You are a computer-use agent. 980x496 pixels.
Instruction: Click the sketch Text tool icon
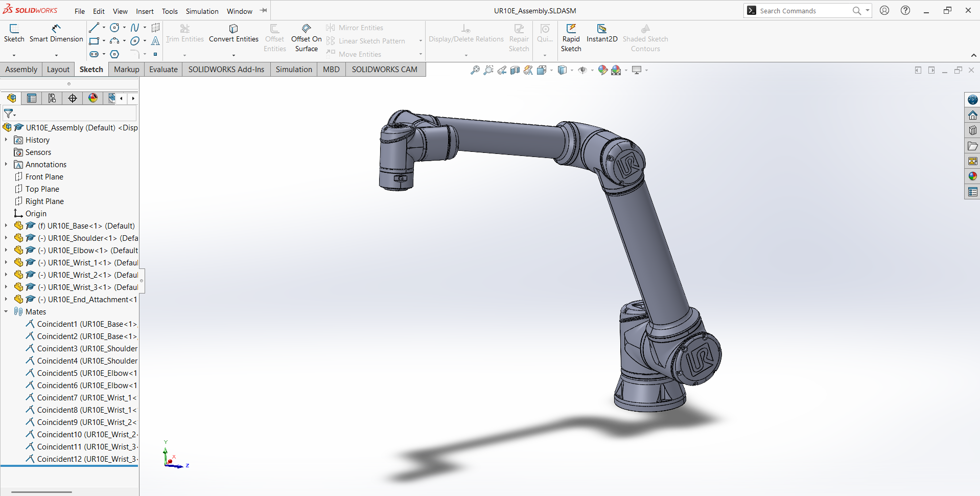click(155, 41)
